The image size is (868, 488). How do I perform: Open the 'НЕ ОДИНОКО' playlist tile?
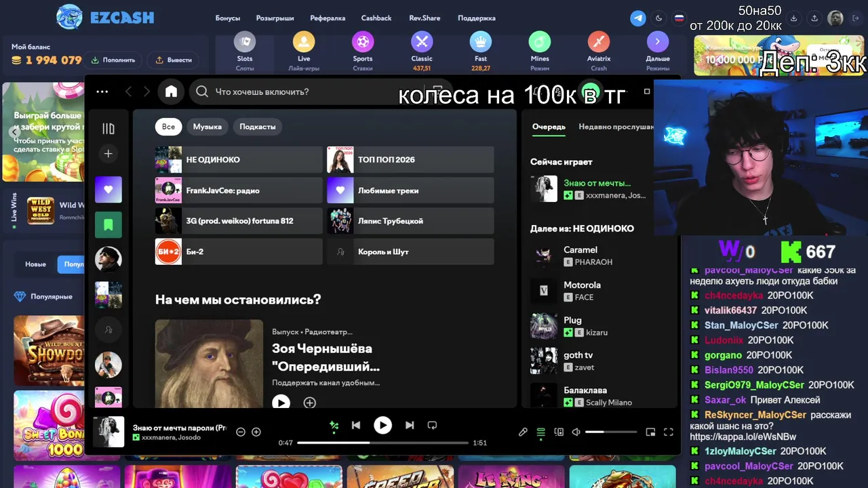(239, 160)
